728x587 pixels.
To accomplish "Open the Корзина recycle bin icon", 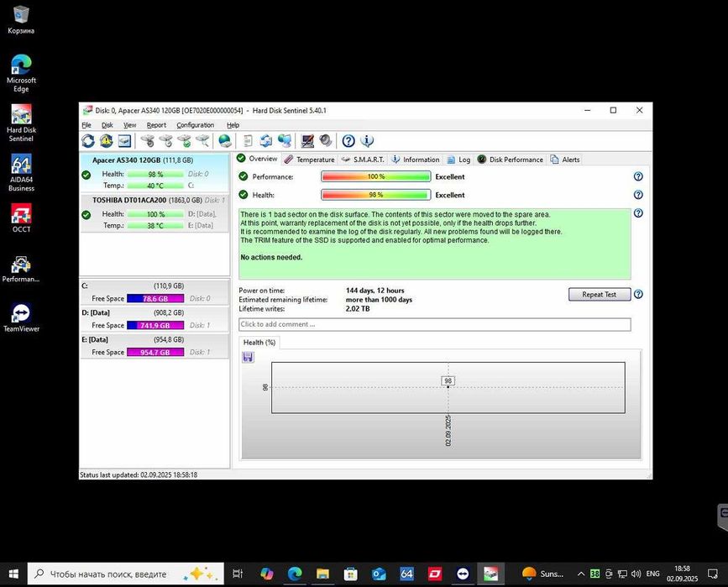I will click(21, 19).
